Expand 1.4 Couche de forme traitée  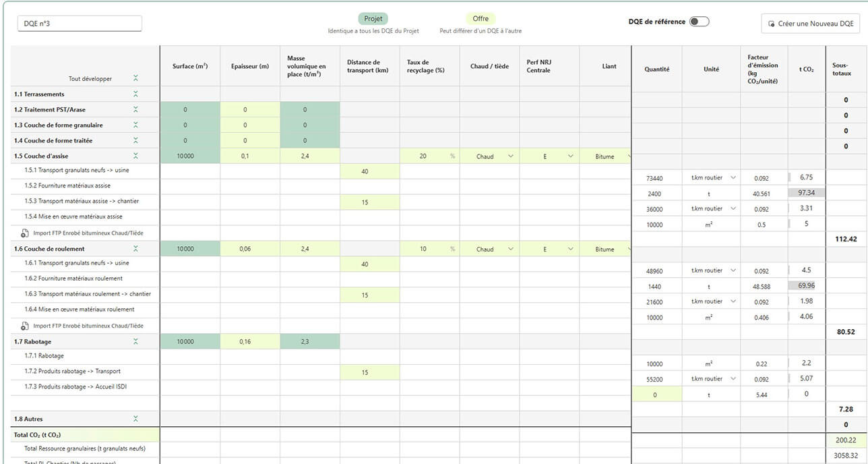[135, 140]
